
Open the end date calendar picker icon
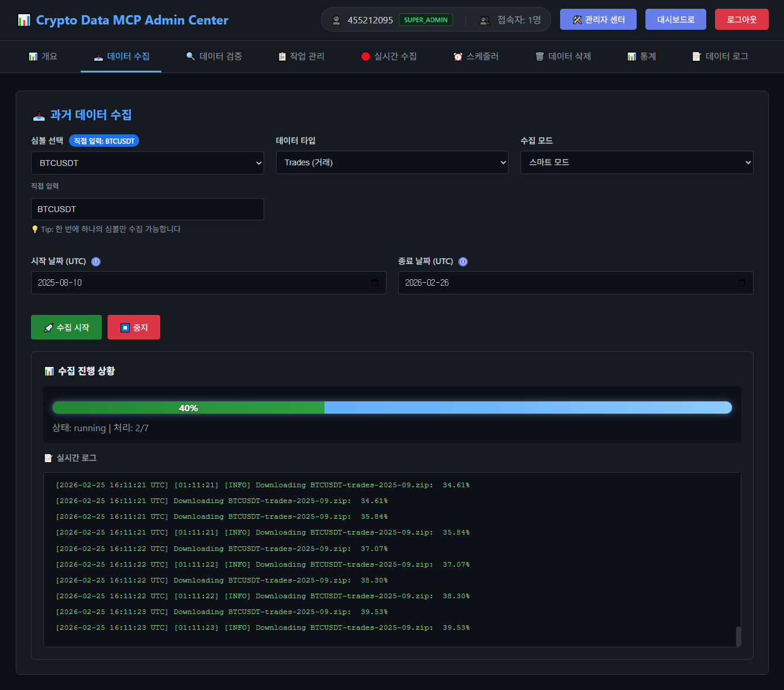[x=741, y=283]
